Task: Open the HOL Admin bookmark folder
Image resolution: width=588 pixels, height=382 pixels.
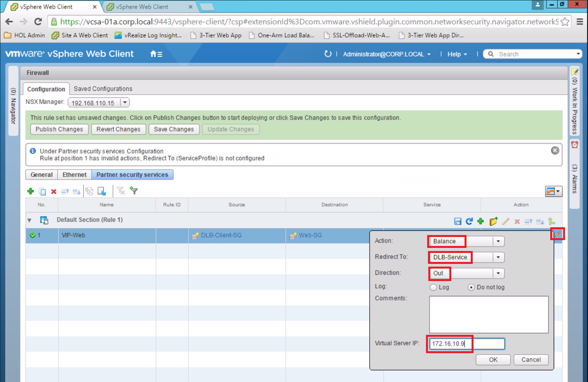Action: click(25, 35)
